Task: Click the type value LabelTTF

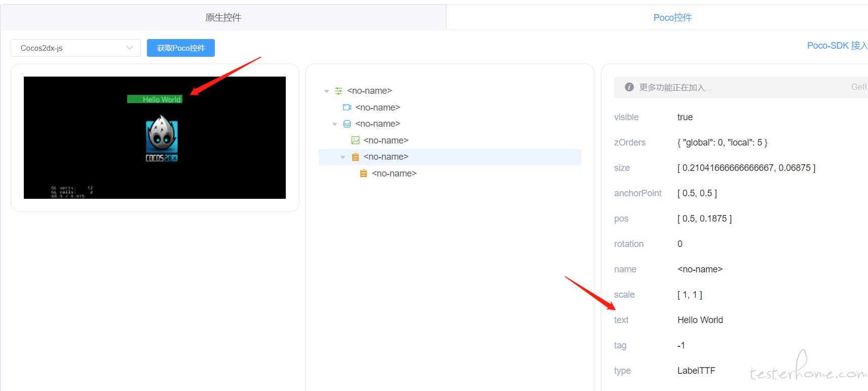Action: pos(696,371)
